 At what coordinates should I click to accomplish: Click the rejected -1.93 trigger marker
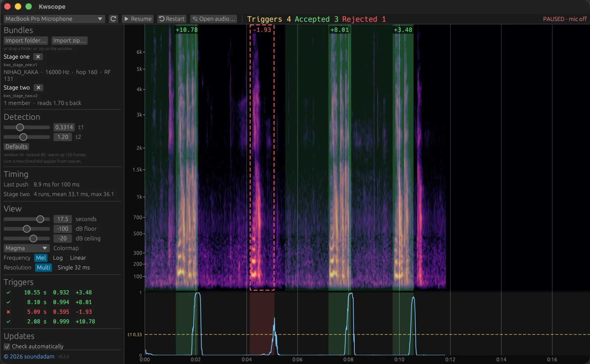[262, 30]
